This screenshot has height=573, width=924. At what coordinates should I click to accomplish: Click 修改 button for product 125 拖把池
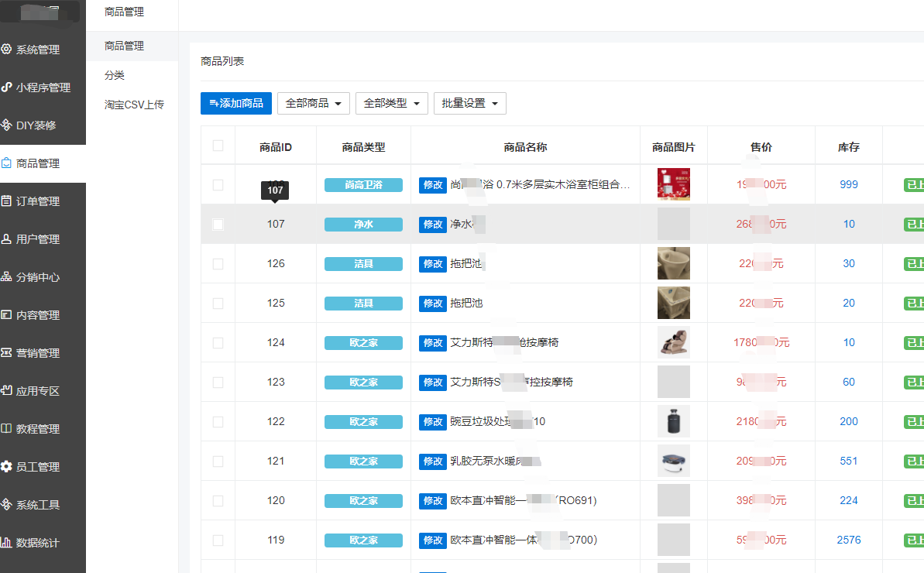[x=433, y=304]
